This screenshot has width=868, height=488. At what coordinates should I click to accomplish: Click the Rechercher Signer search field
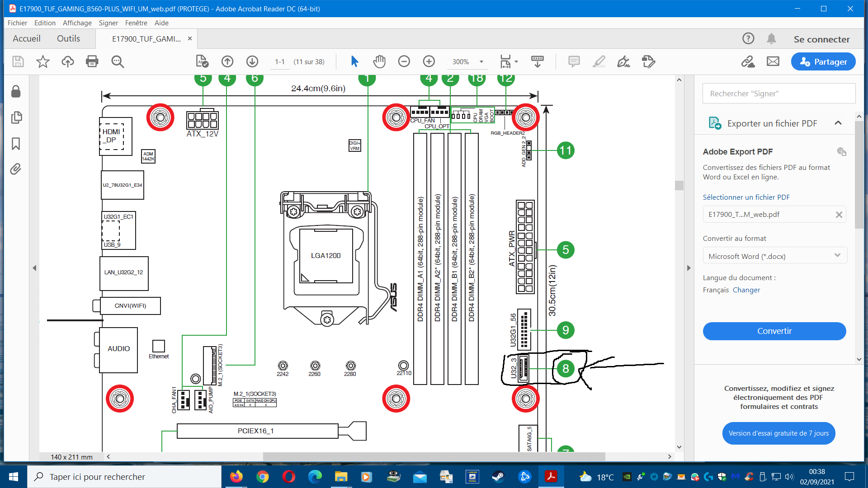[778, 94]
